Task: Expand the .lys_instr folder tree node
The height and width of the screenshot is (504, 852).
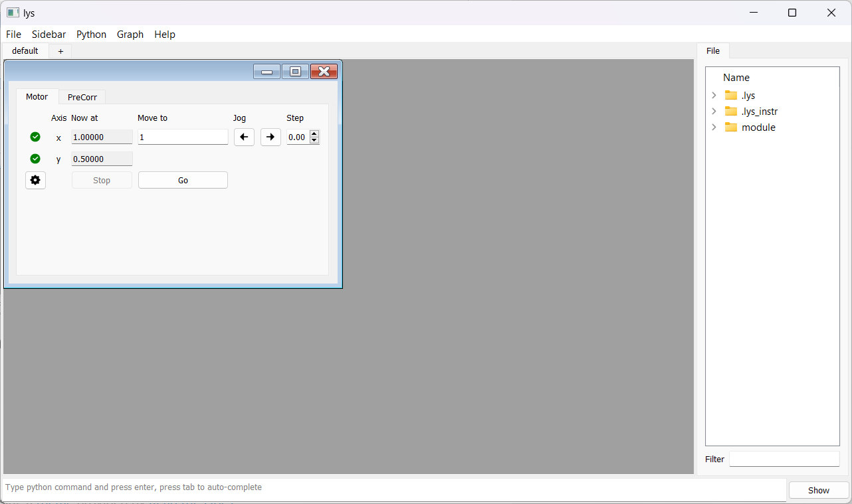Action: [714, 111]
